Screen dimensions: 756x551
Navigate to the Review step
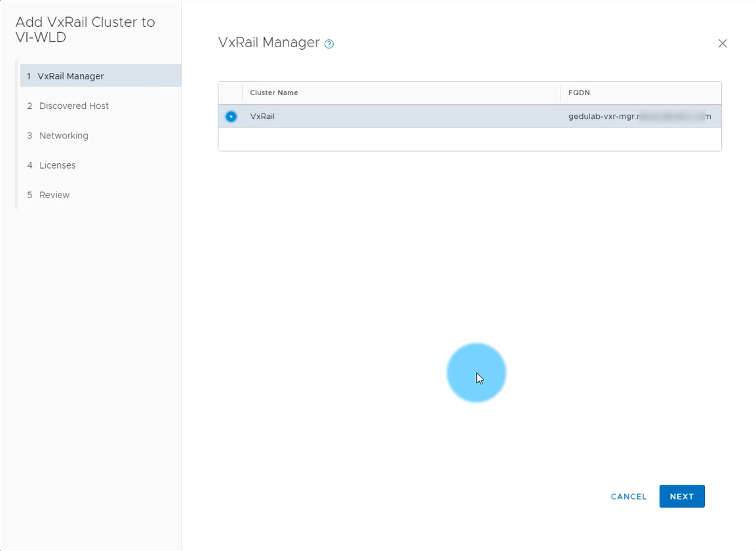(54, 195)
